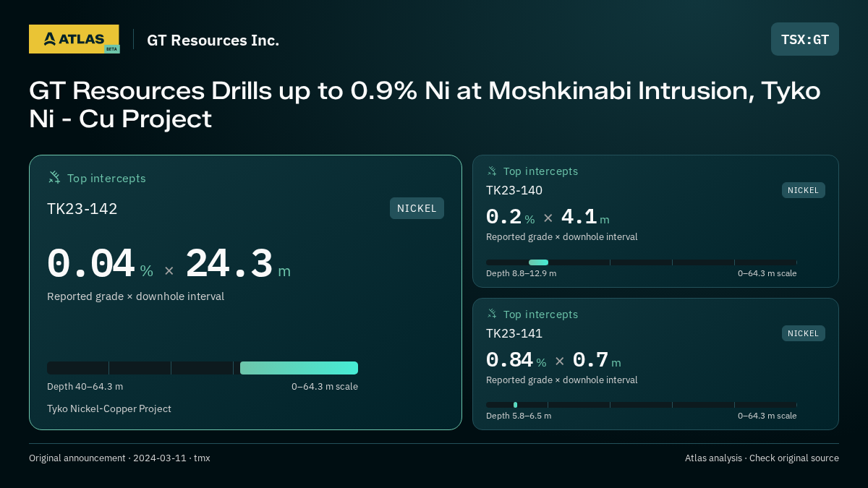Image resolution: width=868 pixels, height=488 pixels.
Task: Click 'Original announcement · 2024-03-11 · tmx' footer
Action: [119, 458]
